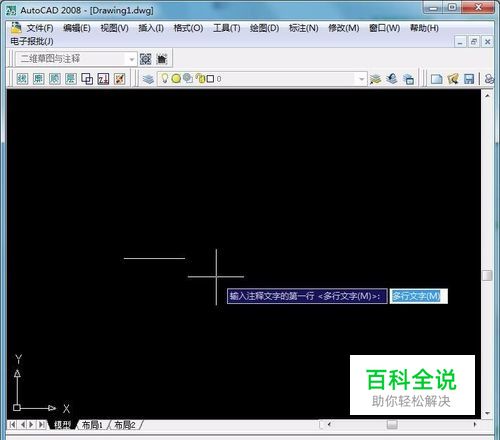This screenshot has width=500, height=440.
Task: Open the 修改(M) menu
Action: click(344, 28)
